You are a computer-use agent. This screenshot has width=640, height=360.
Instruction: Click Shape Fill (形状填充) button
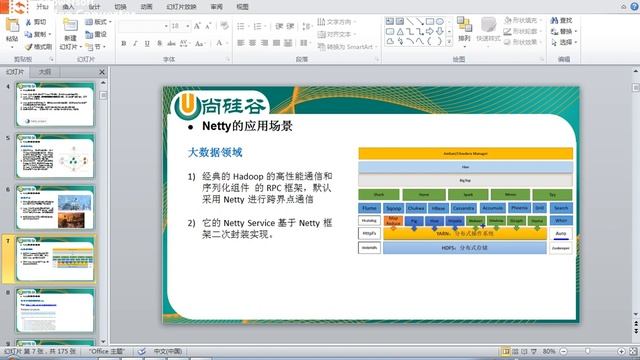523,20
